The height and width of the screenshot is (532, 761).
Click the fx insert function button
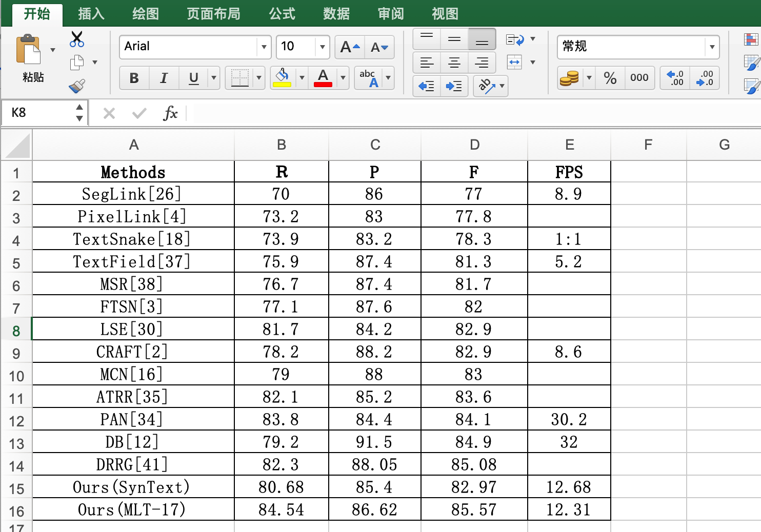pos(170,113)
